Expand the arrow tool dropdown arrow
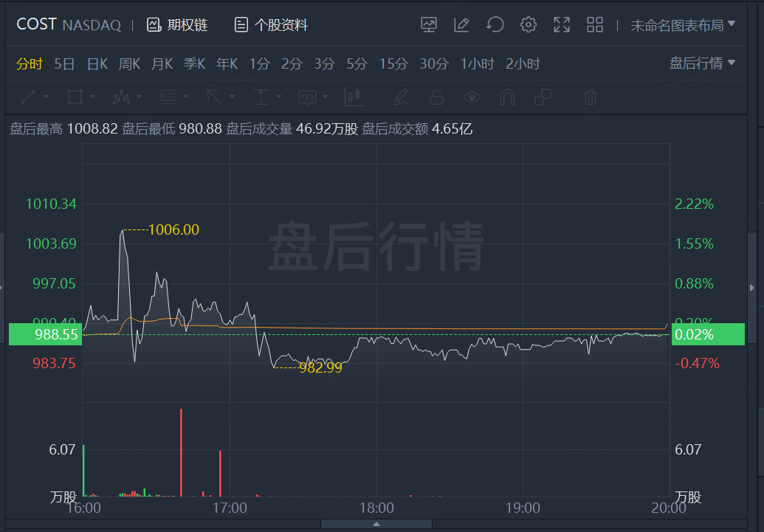Screen dimensions: 764x532 [233, 97]
